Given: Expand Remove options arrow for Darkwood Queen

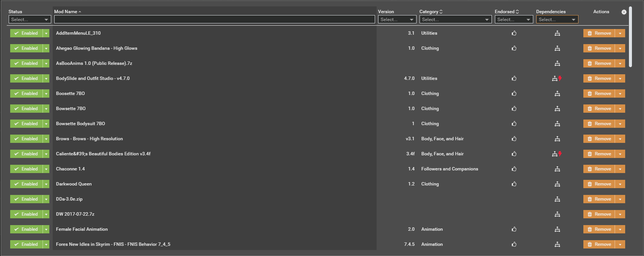Looking at the screenshot, I should (x=620, y=184).
